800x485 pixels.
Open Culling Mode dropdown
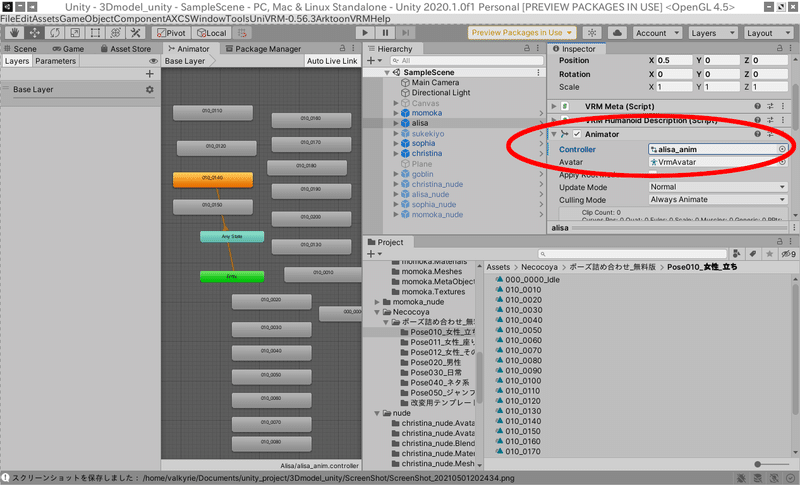pyautogui.click(x=718, y=199)
